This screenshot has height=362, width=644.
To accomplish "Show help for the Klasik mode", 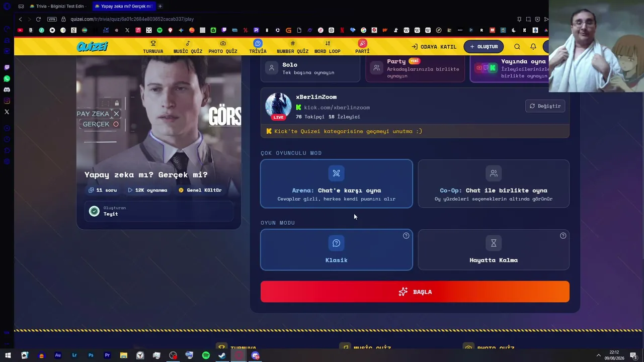I will 406,236.
